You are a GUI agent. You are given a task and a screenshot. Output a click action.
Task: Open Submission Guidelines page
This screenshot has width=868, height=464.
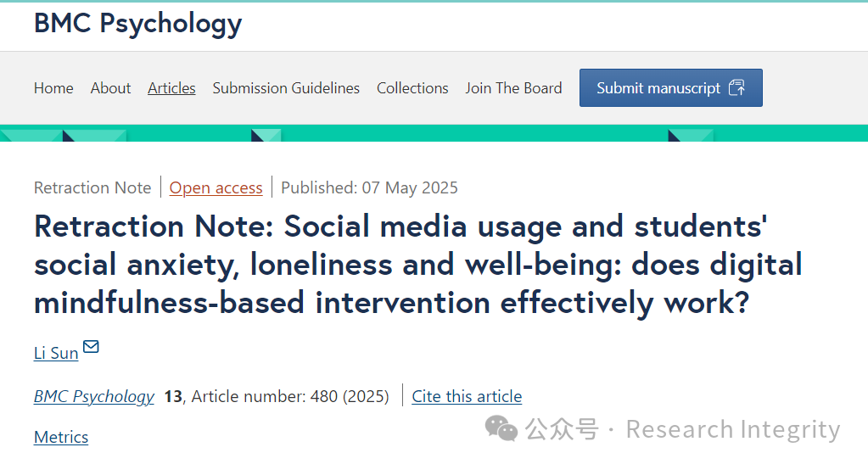[x=286, y=88]
